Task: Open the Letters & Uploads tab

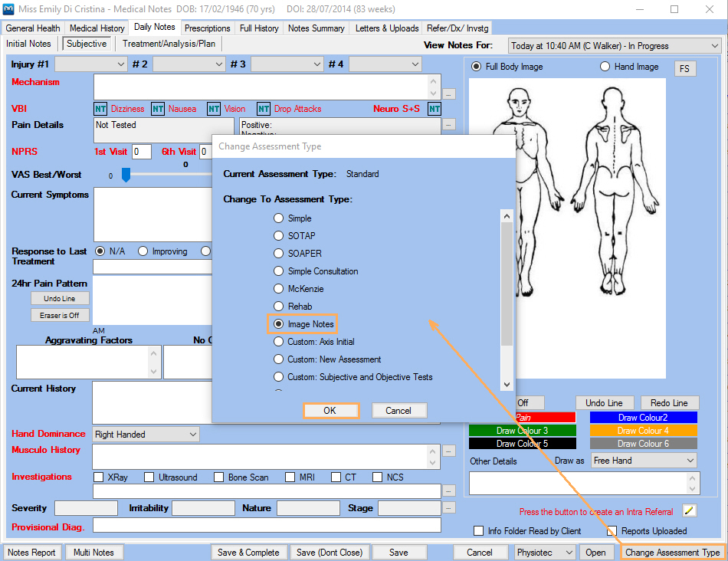Action: point(387,28)
